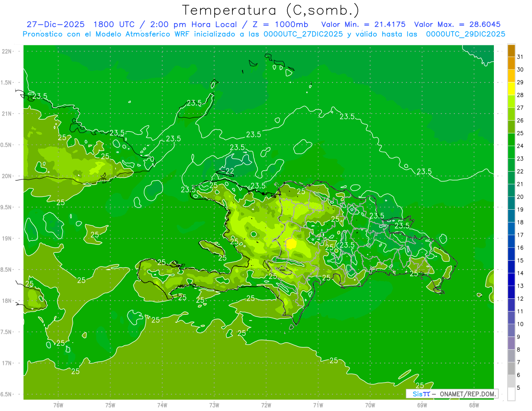Click the "75W" longitude axis label
Screen dimensions: 532x411
coord(110,404)
